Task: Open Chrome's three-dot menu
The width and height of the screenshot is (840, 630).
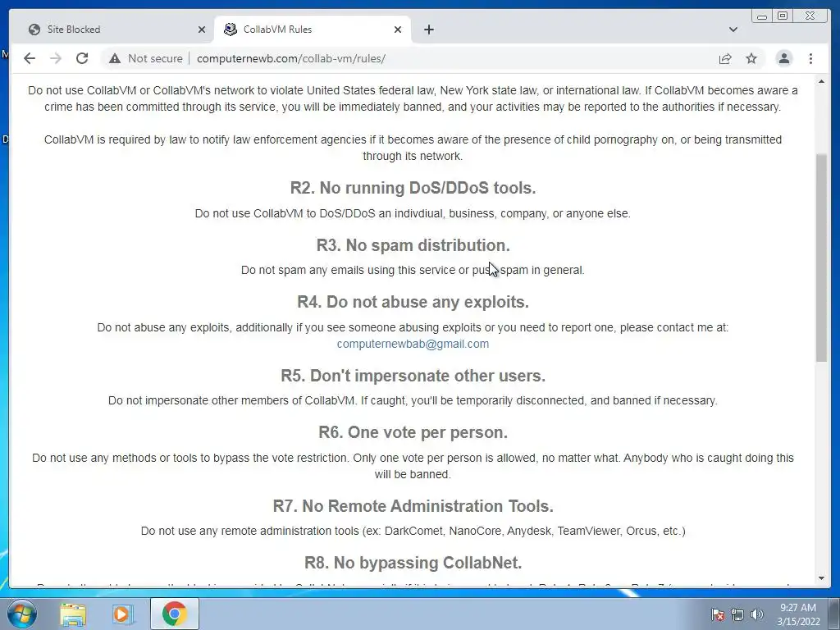Action: [x=811, y=58]
